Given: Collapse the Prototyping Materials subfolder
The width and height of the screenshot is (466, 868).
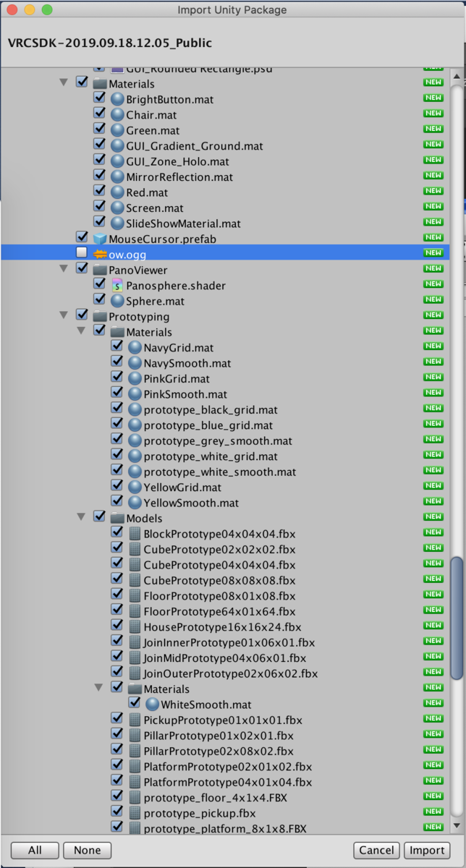Looking at the screenshot, I should coord(81,331).
